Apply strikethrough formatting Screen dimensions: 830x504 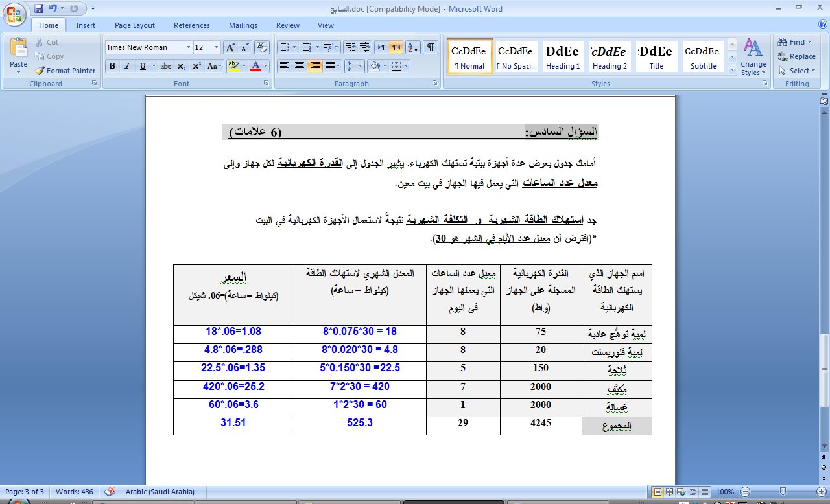pyautogui.click(x=165, y=66)
